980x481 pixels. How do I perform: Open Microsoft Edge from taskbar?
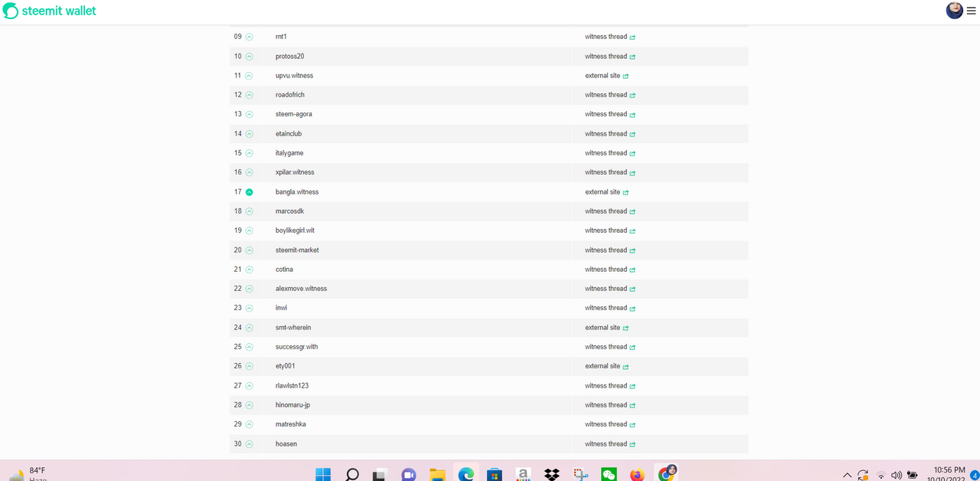(x=466, y=474)
